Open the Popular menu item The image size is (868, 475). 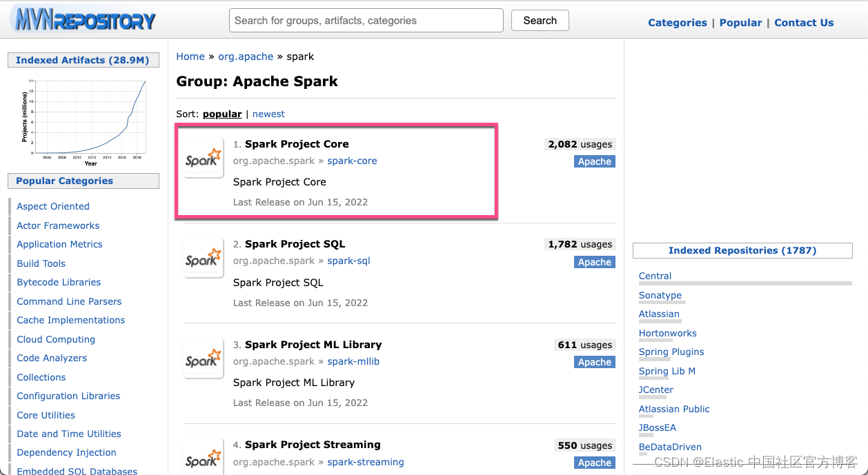click(x=740, y=23)
